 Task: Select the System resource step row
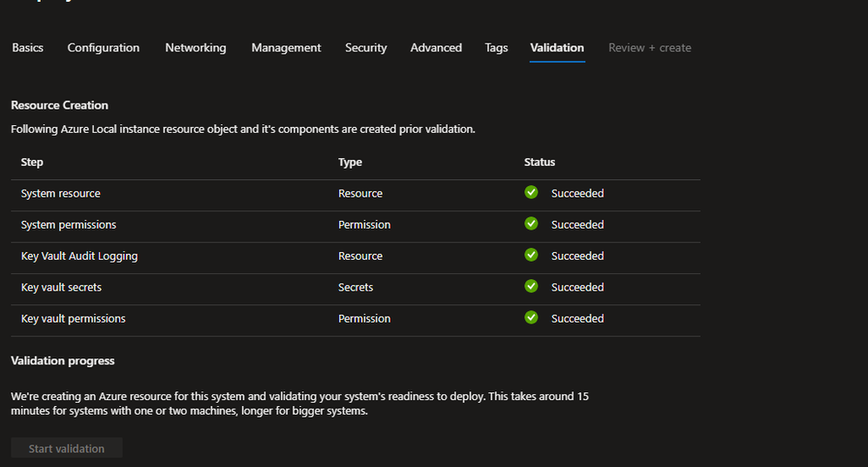tap(61, 193)
